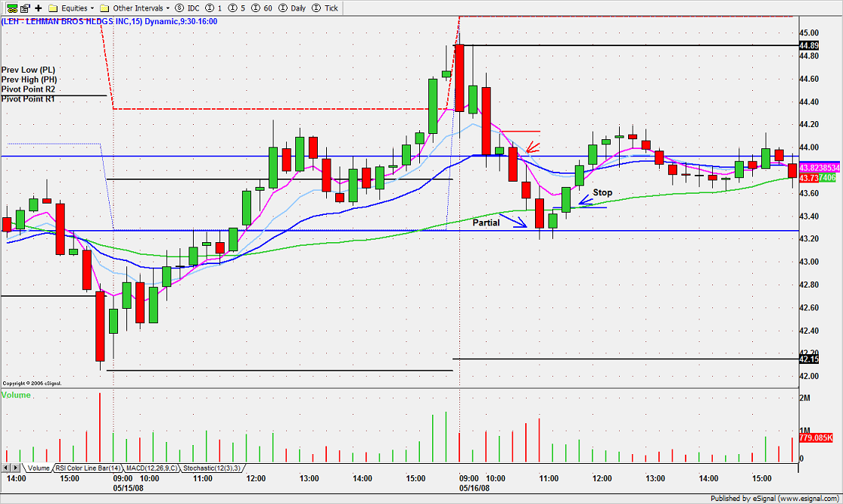Switch to the Daily interval
This screenshot has height=504, width=843.
point(292,8)
